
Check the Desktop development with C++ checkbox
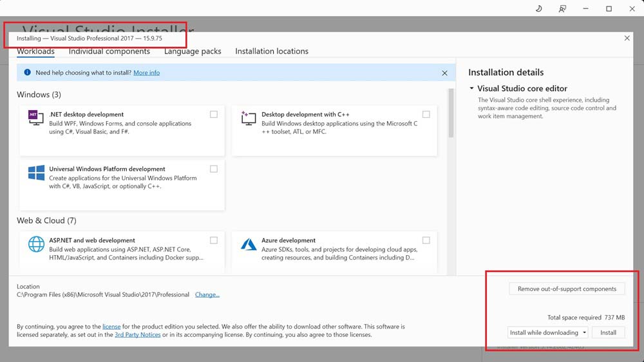(426, 114)
